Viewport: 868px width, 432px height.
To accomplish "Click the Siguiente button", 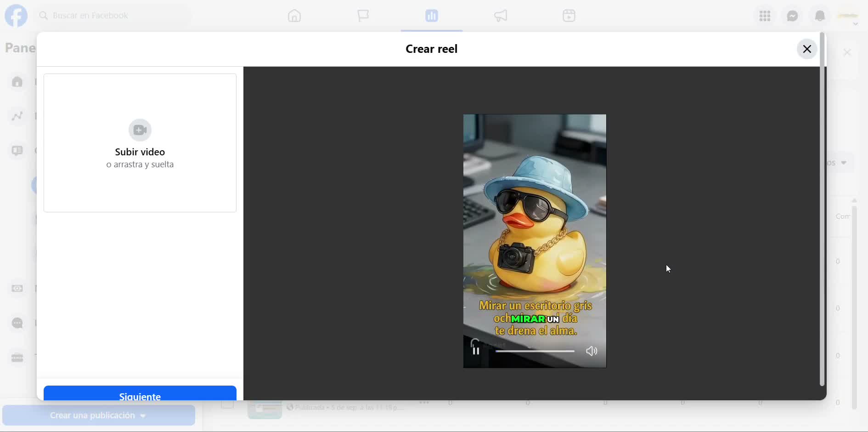I will pos(140,393).
